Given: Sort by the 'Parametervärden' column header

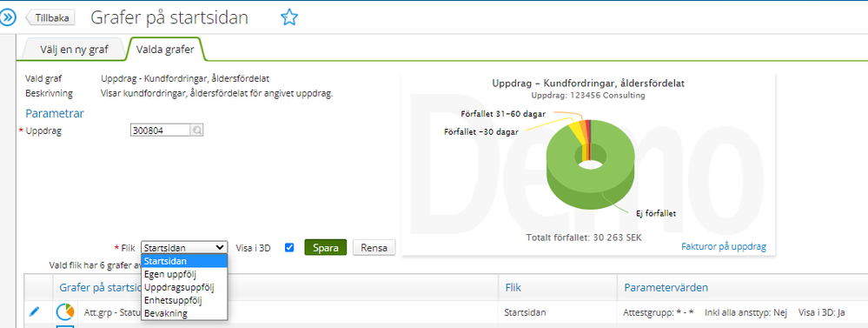Looking at the screenshot, I should pyautogui.click(x=666, y=288).
